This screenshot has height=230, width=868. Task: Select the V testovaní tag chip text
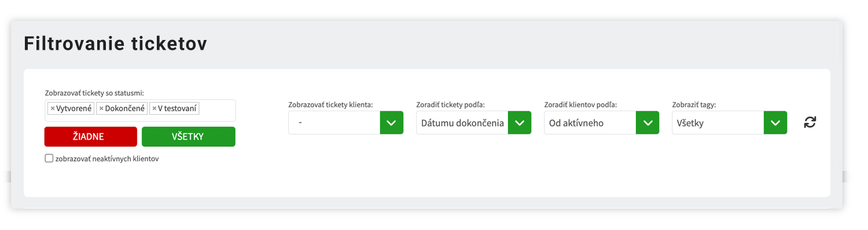pyautogui.click(x=178, y=108)
